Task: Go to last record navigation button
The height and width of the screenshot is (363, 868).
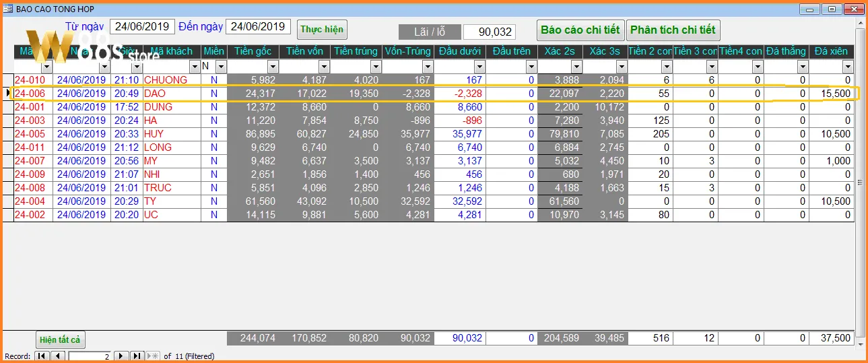Action: pos(137,356)
